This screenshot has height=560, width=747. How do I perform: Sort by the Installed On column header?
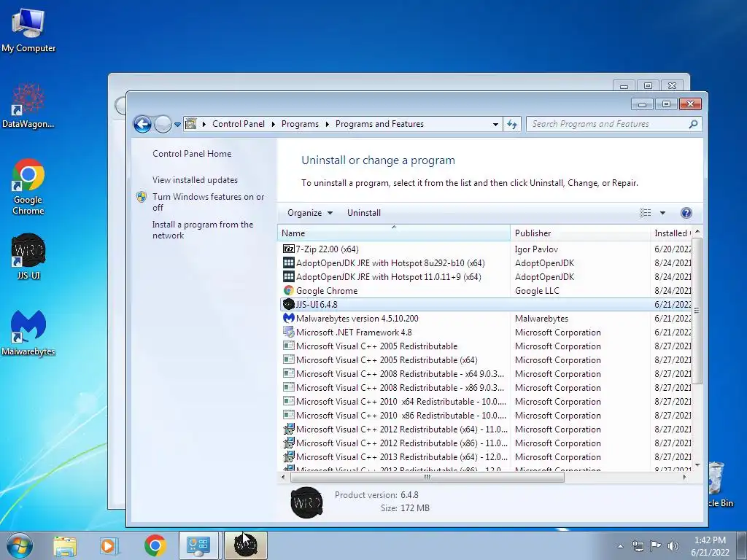pyautogui.click(x=671, y=233)
